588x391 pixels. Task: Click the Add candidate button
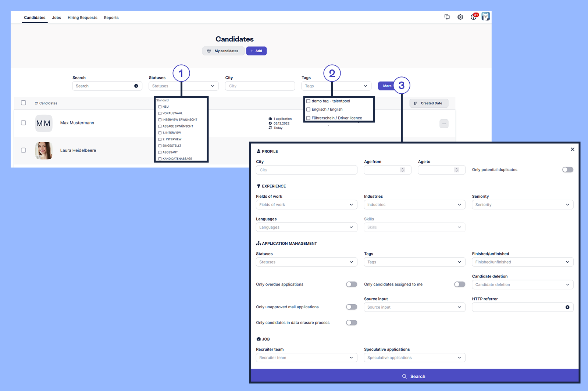tap(256, 51)
